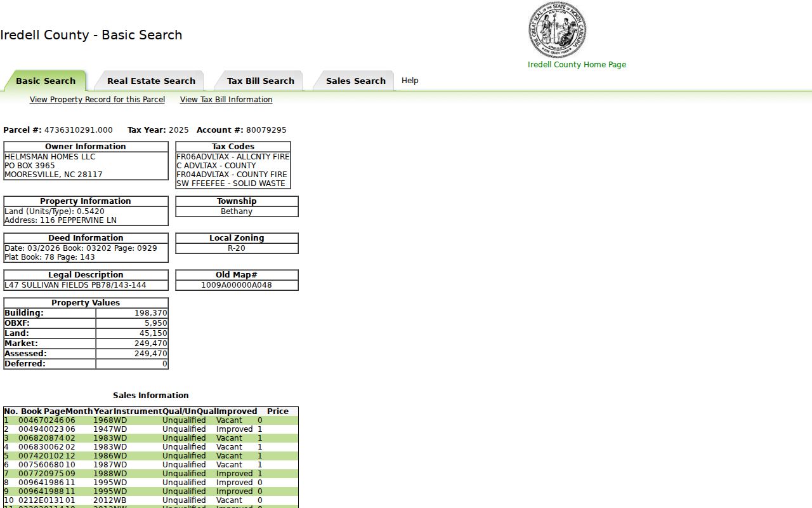Viewport: 812px width, 508px height.
Task: Switch to the Real Estate Search tab
Action: pyautogui.click(x=151, y=81)
